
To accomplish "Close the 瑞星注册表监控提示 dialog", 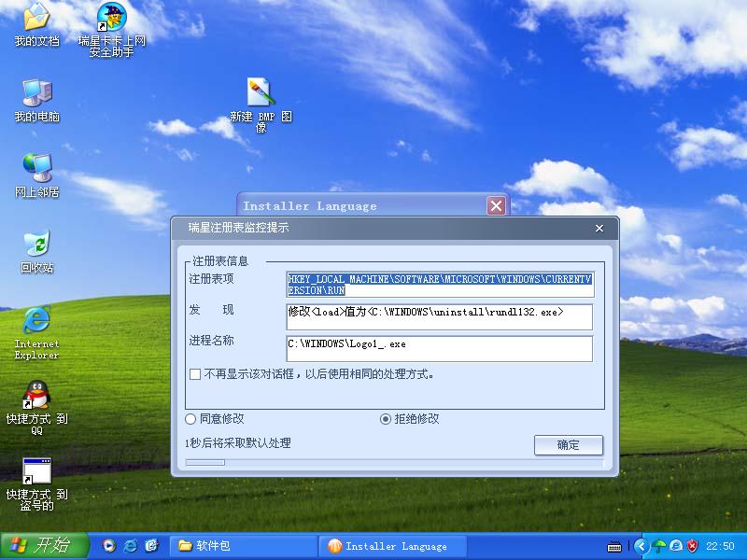I will [599, 228].
